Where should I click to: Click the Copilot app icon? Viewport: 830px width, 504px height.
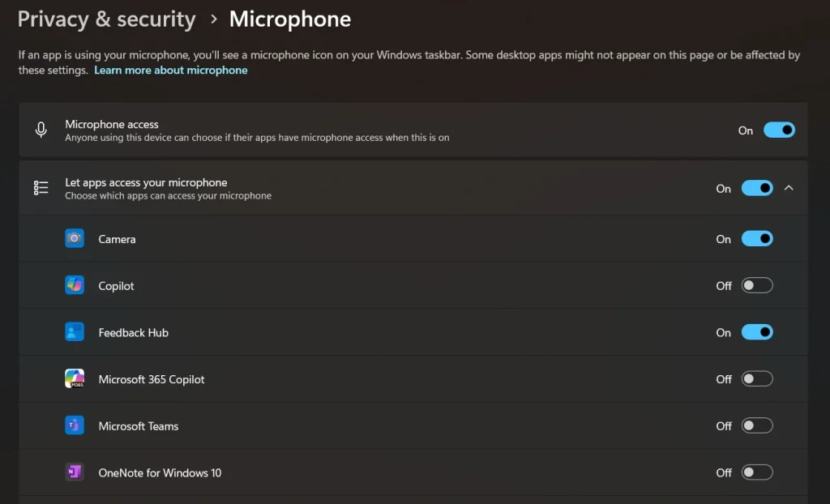tap(75, 286)
